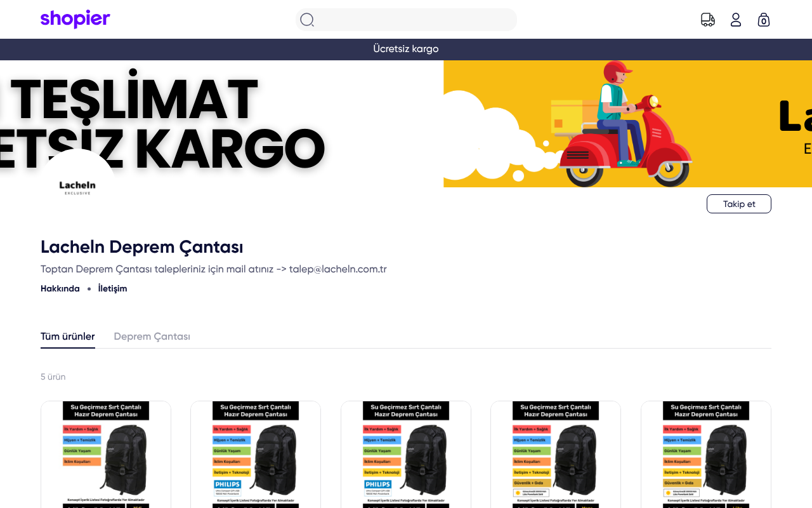Follow the store with Takip et
Screen dimensions: 812x508
[x=739, y=204]
